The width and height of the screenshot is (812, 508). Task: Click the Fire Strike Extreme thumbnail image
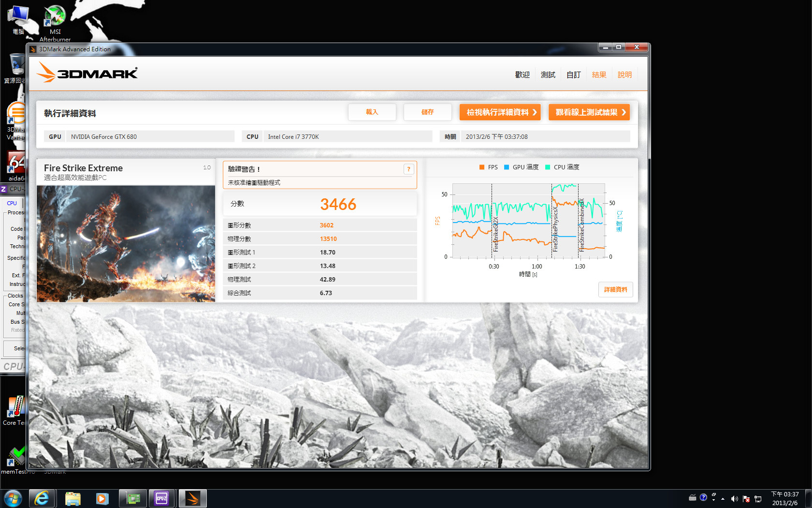(x=126, y=244)
